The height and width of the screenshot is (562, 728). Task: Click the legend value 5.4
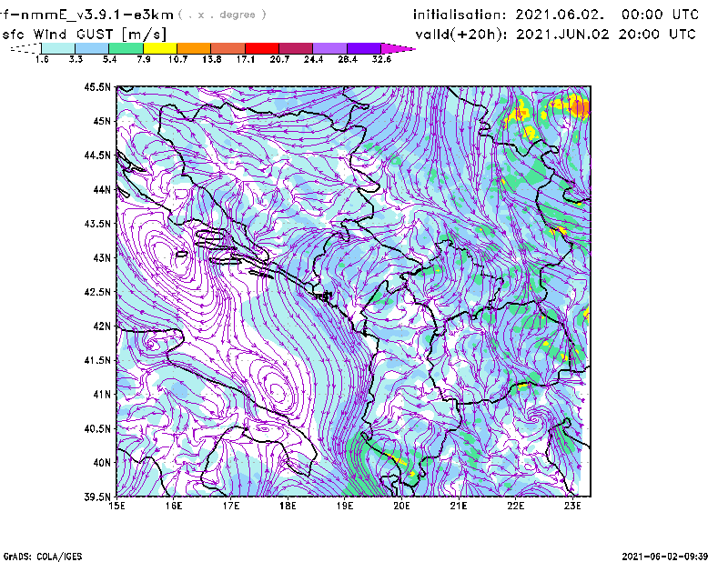109,59
